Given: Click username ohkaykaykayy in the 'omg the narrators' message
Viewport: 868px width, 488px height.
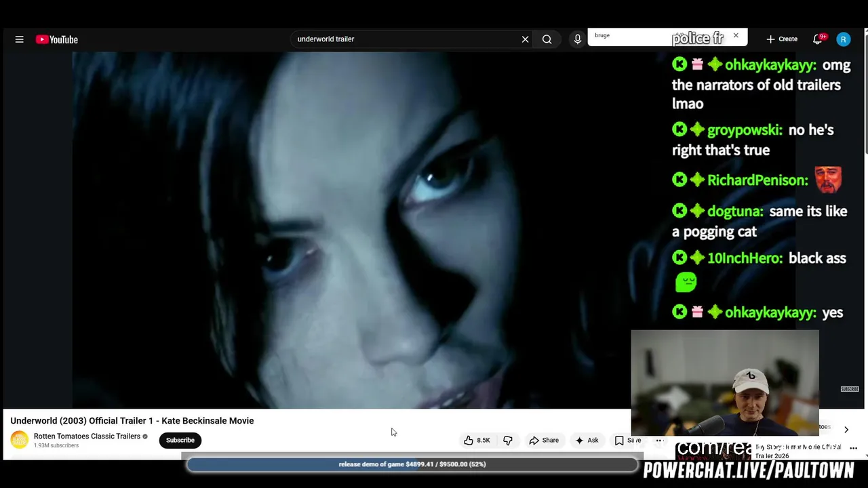Looking at the screenshot, I should click(x=771, y=66).
